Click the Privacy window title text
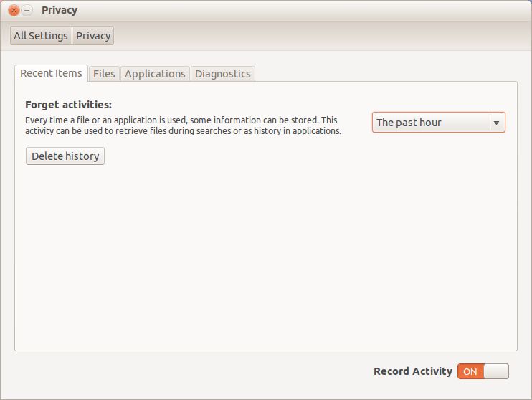The width and height of the screenshot is (532, 400). tap(60, 10)
